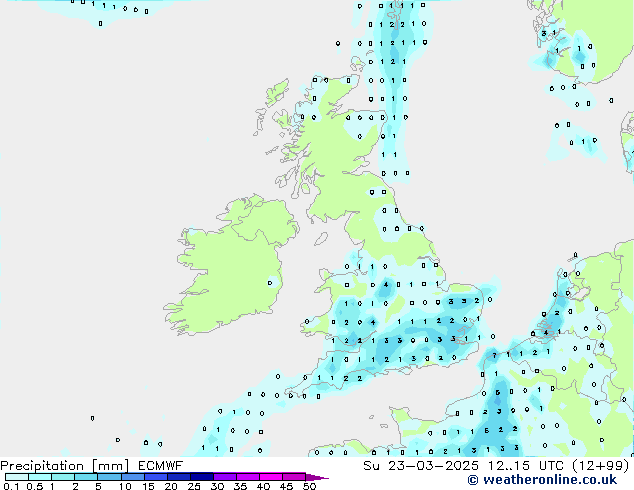The width and height of the screenshot is (634, 490).
Task: Pick the 20–25 mm dark blue swatch
Action: (x=179, y=477)
